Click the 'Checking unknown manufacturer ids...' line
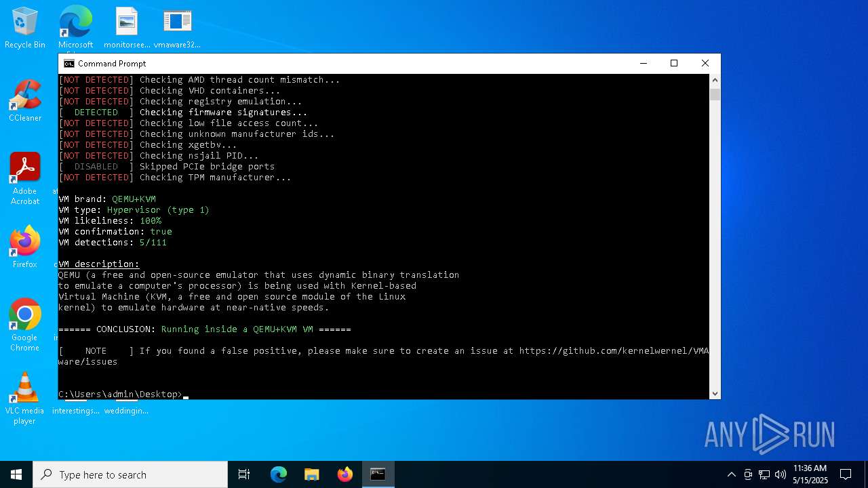868x488 pixels. coord(197,134)
